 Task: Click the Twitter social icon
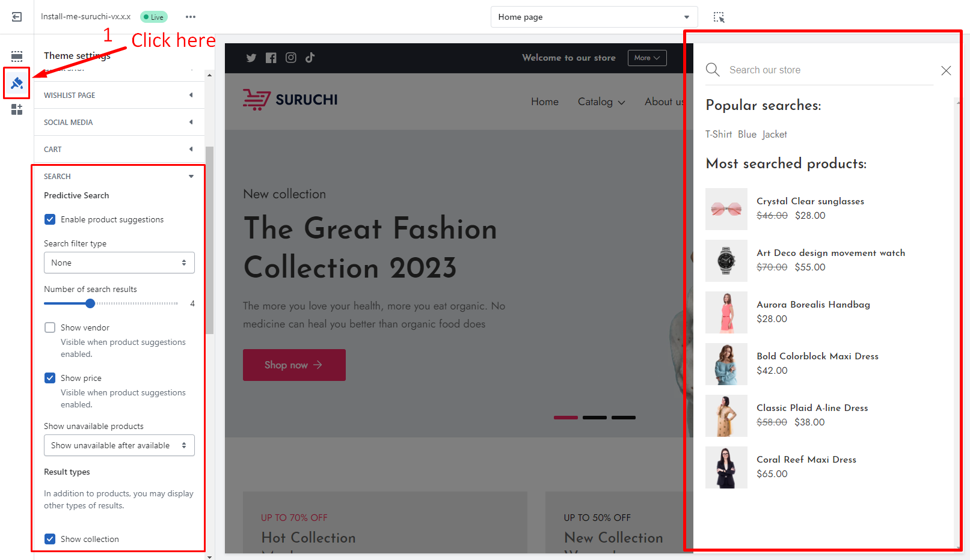251,58
